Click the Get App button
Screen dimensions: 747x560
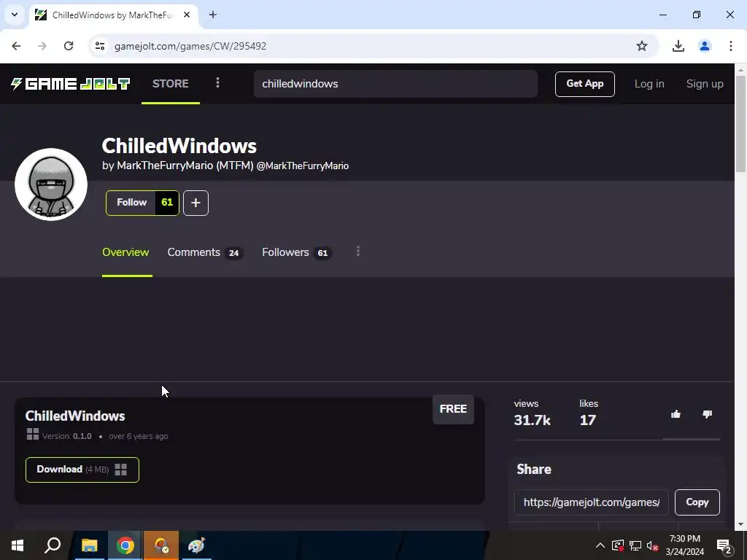coord(584,84)
